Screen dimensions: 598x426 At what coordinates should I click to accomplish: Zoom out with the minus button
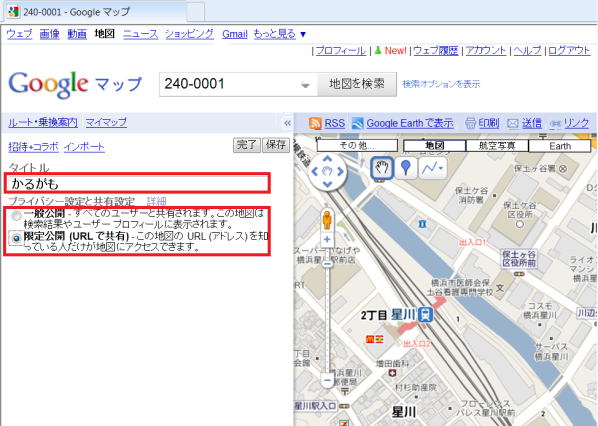(327, 380)
